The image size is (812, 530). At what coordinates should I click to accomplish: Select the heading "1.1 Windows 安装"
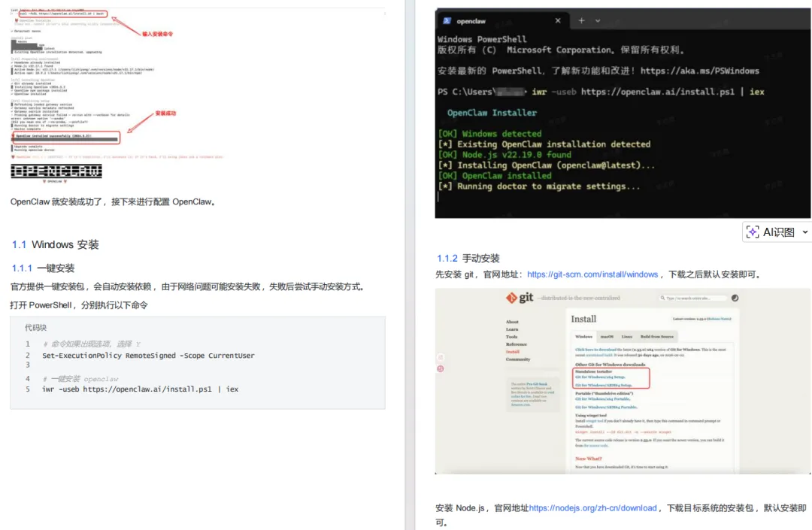click(x=56, y=244)
